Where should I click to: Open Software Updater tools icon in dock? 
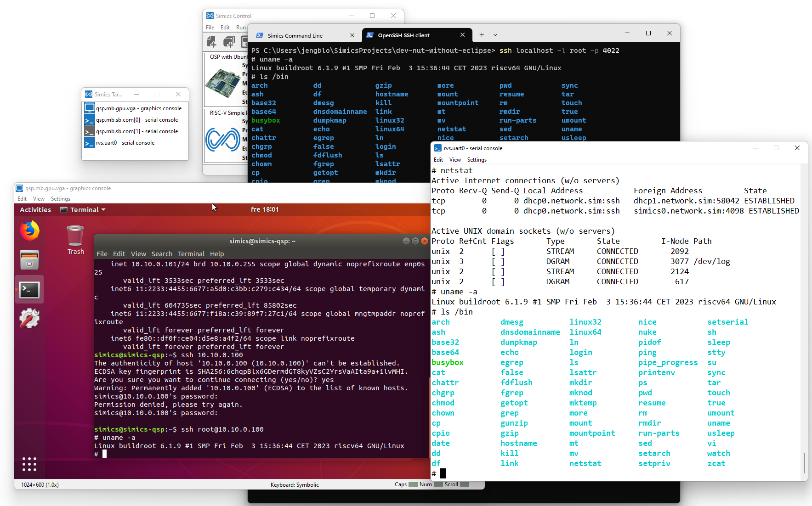[29, 318]
